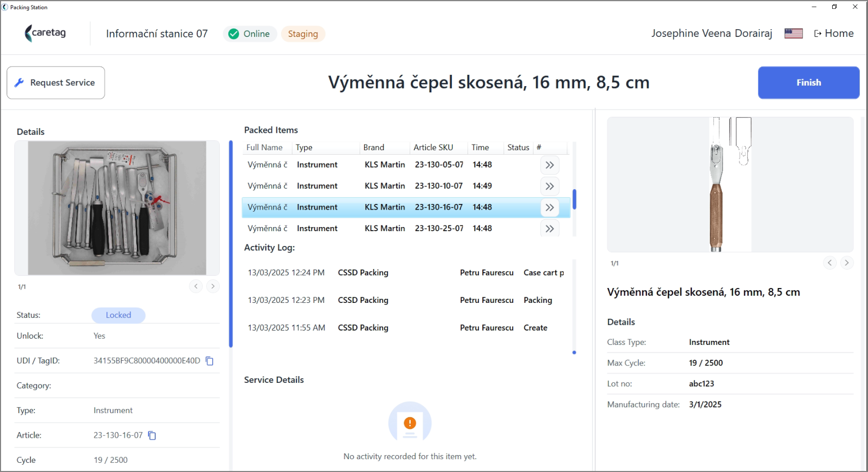Screen dimensions: 868x472
Task: Click Manufacturing date value 3/1/2025
Action: click(705, 404)
